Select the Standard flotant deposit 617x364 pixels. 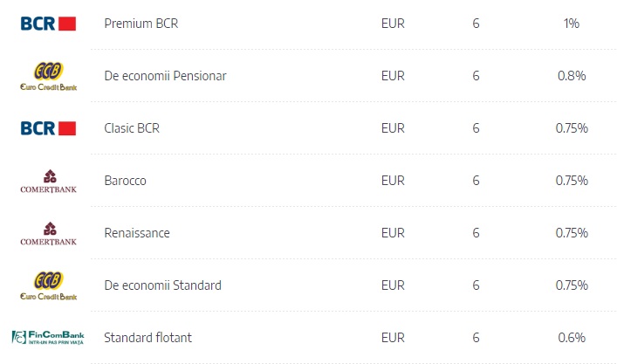[148, 338]
